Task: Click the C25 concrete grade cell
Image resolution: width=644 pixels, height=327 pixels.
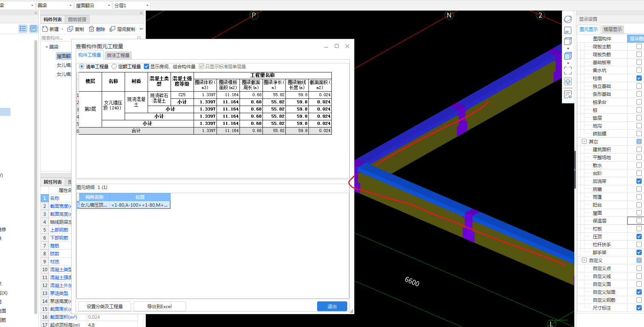Action: [x=182, y=95]
